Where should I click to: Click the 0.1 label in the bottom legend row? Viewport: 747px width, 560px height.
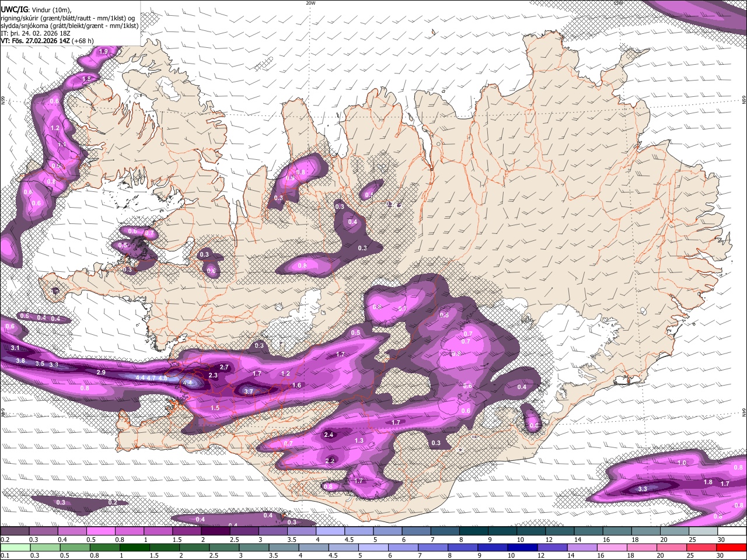click(5, 555)
